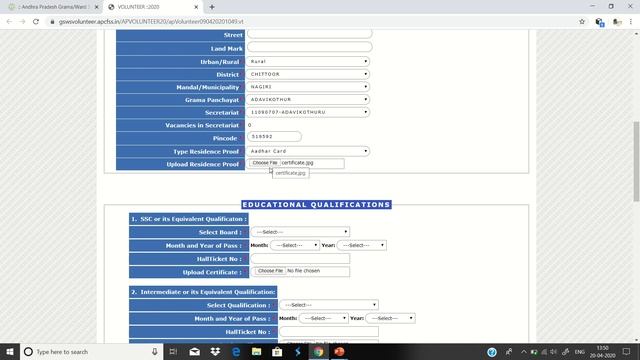Viewport: 640px width, 360px height.
Task: Open the Intermediate pass Month dropdown
Action: pyautogui.click(x=324, y=318)
